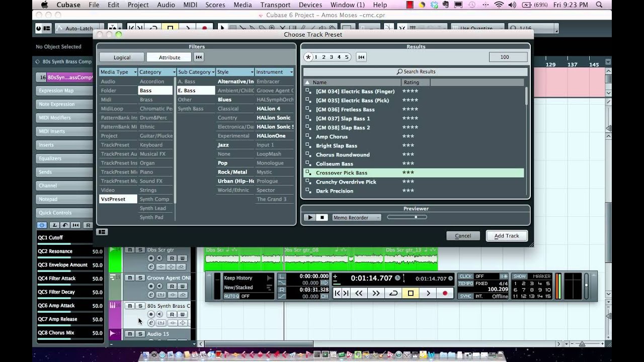This screenshot has height=362, width=644.
Task: Click the Wi-Fi status icon
Action: 499,5
